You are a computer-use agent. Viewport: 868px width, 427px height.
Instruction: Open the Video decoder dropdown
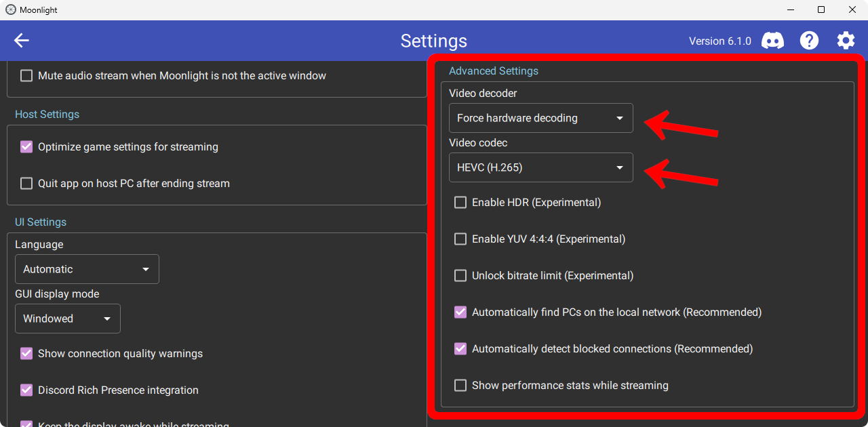click(541, 118)
